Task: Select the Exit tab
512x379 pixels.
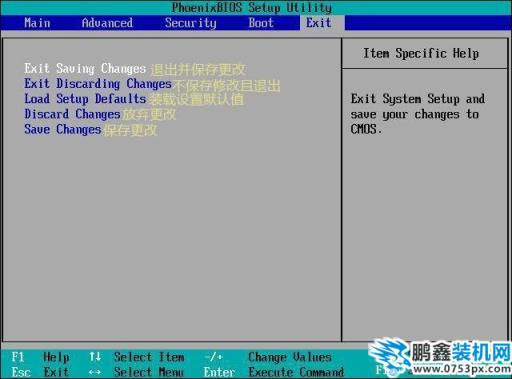Action: coord(319,23)
